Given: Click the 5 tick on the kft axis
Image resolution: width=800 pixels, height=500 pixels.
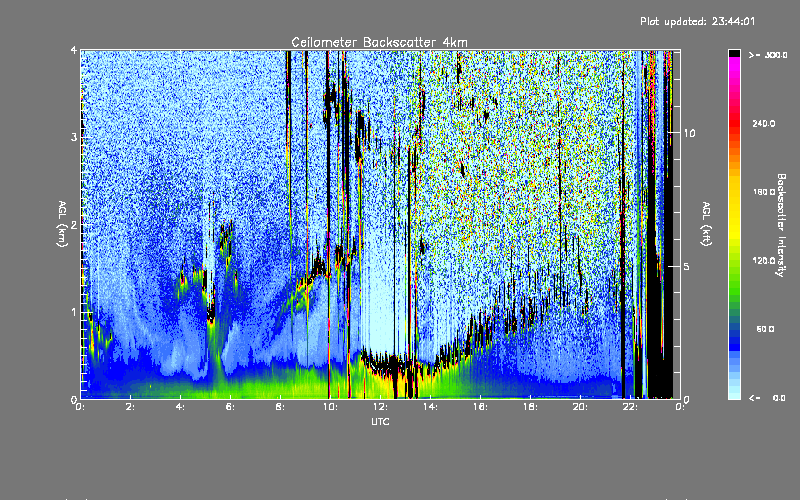Looking at the screenshot, I should point(687,266).
